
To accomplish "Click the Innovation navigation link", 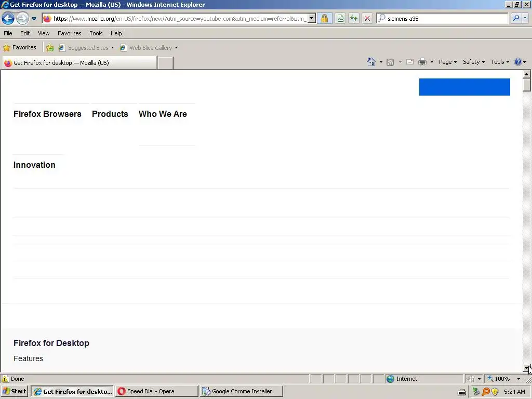I will click(x=34, y=165).
